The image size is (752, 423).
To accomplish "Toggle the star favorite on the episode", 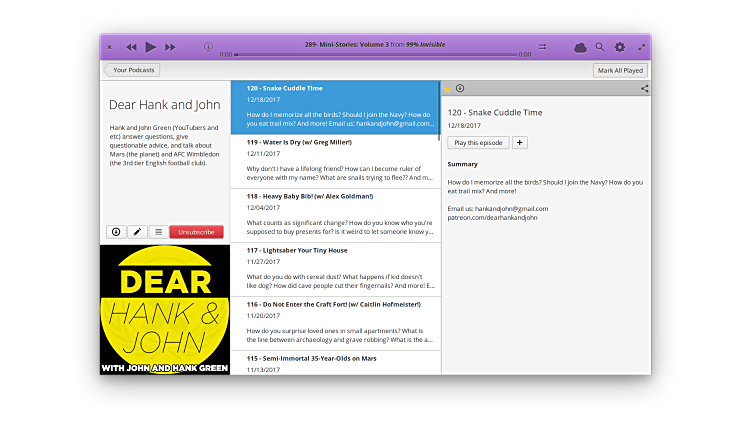I will (448, 88).
